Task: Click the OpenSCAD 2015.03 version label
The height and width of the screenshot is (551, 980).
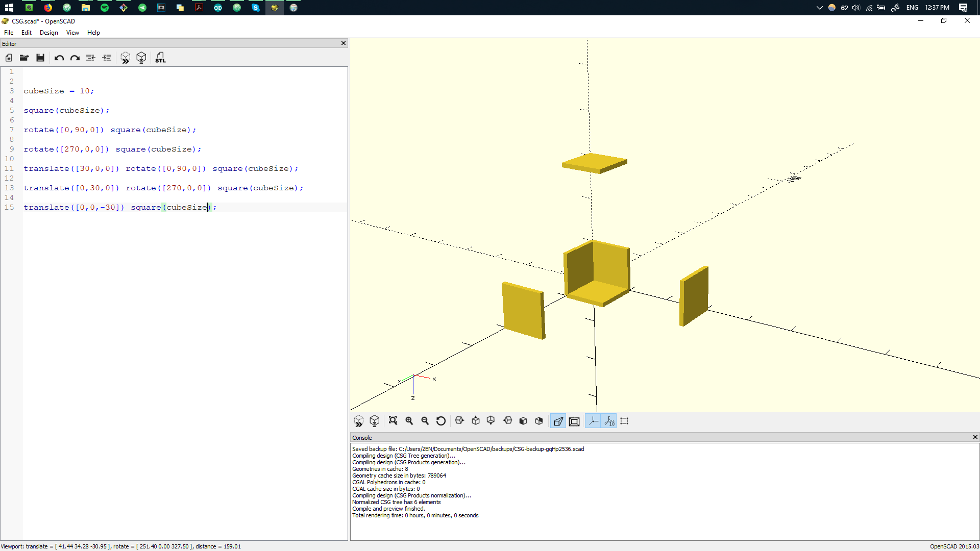Action: [x=954, y=546]
